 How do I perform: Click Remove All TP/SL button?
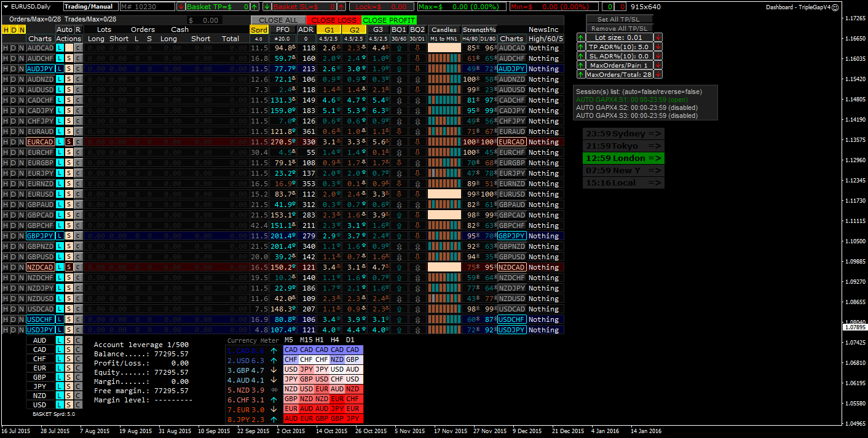619,28
